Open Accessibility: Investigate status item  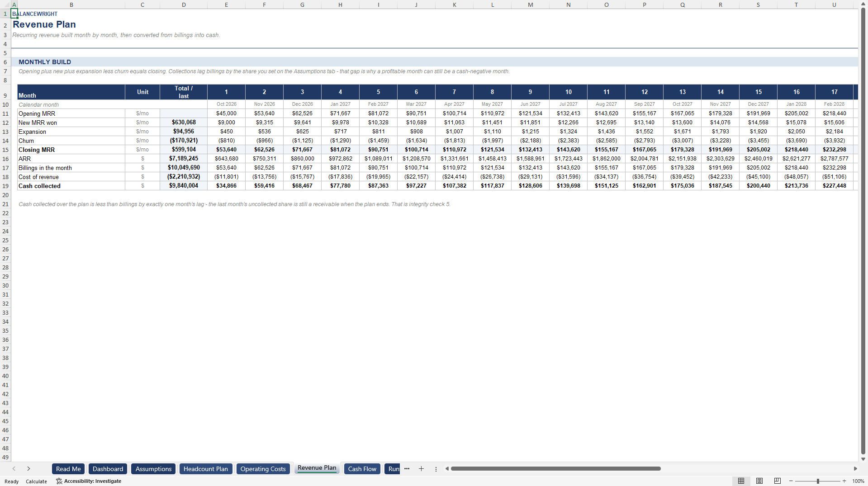pos(89,481)
